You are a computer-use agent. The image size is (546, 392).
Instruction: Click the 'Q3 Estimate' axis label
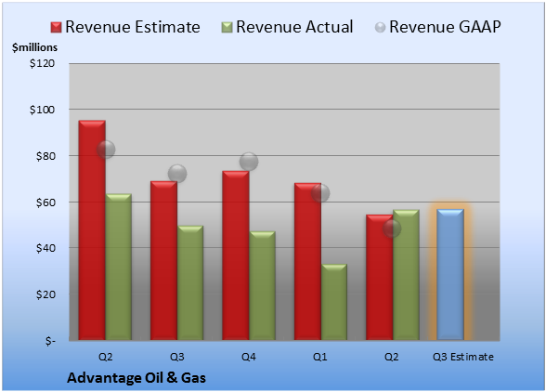[463, 357]
